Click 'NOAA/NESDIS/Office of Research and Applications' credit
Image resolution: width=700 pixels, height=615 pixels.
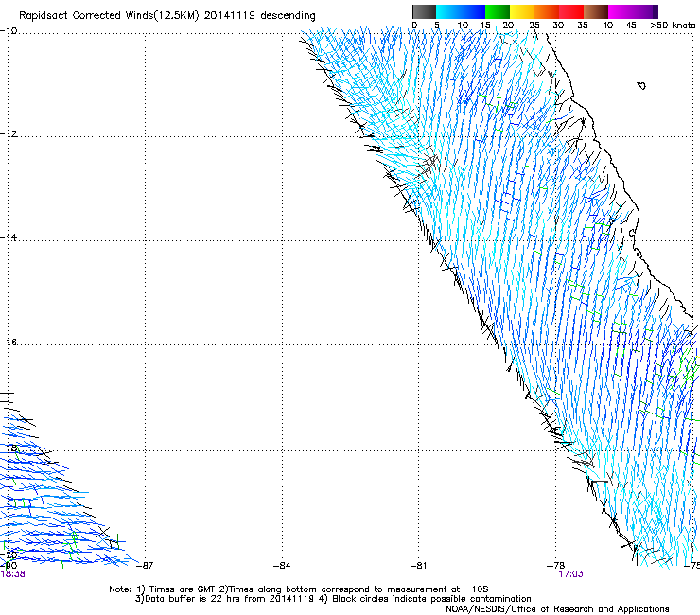(557, 609)
